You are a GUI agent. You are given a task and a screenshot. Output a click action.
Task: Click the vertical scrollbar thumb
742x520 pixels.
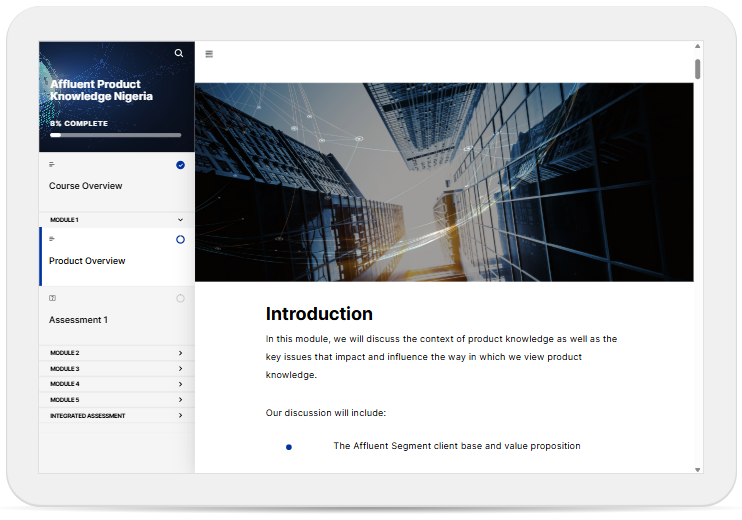(698, 69)
